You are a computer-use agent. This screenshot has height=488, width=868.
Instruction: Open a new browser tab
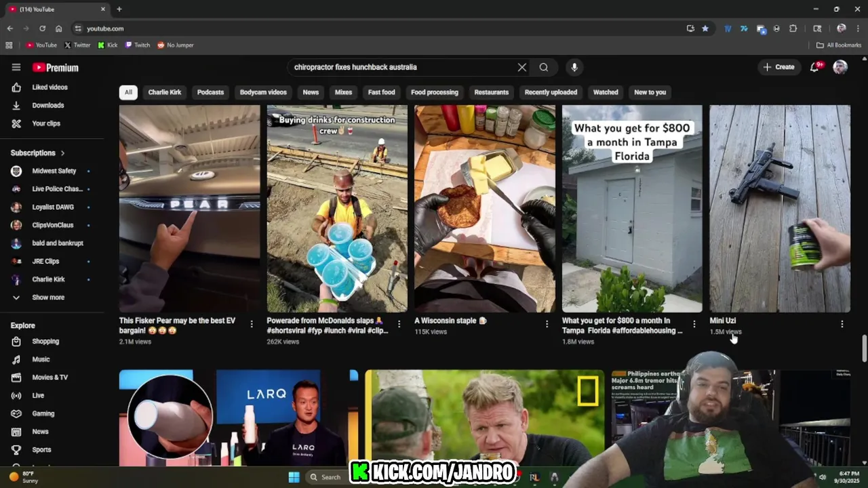(119, 9)
